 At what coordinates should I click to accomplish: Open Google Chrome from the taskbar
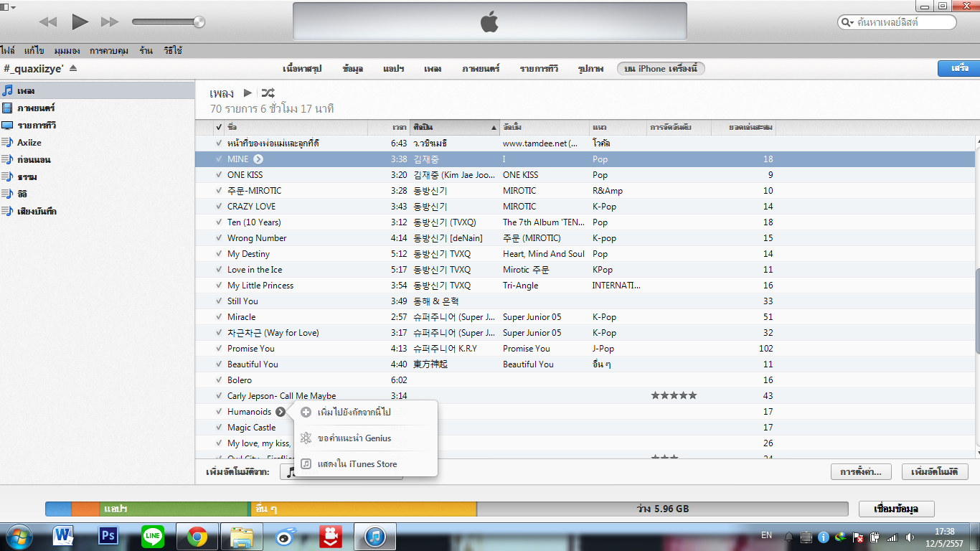[x=197, y=536]
